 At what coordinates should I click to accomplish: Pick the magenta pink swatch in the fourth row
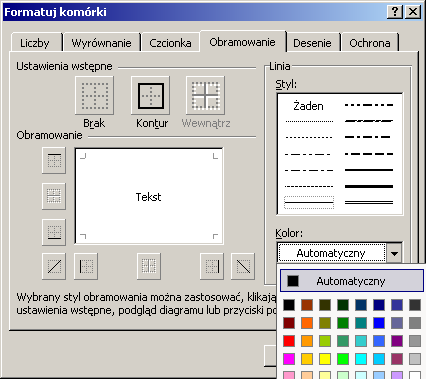pyautogui.click(x=289, y=359)
